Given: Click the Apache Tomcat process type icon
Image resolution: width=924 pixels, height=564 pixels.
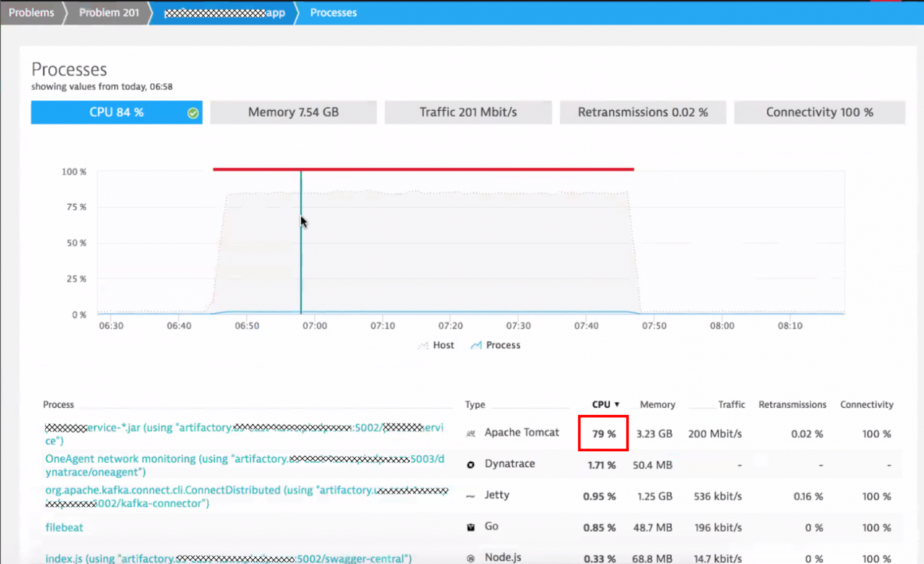Looking at the screenshot, I should pos(471,433).
